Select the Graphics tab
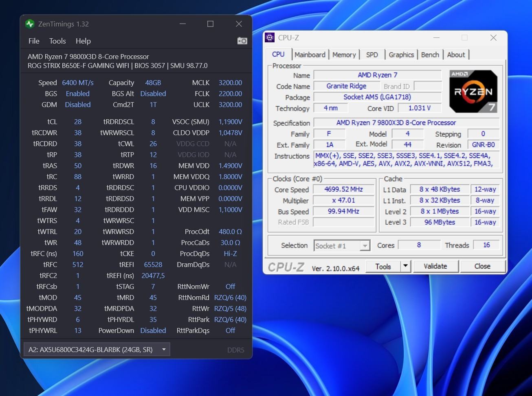 click(x=401, y=55)
